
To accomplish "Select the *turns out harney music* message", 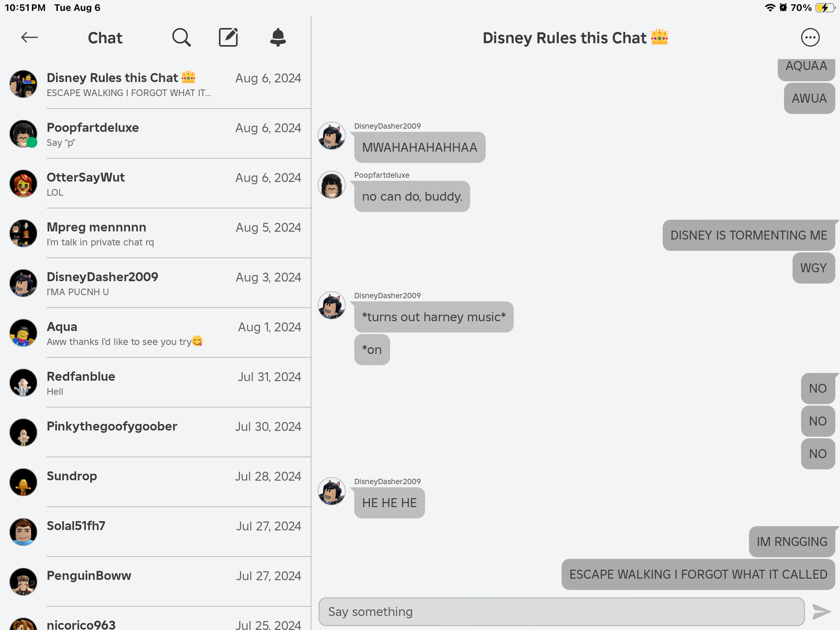I will pyautogui.click(x=434, y=317).
